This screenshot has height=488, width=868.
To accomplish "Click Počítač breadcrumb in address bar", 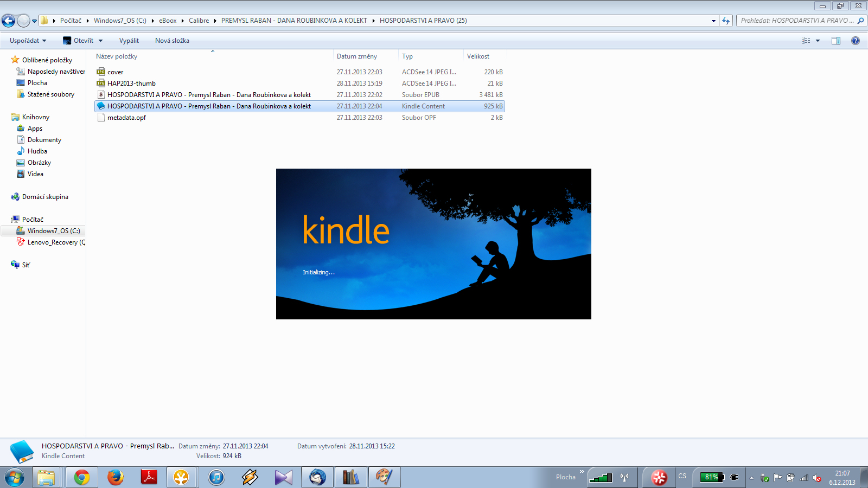I will point(71,21).
